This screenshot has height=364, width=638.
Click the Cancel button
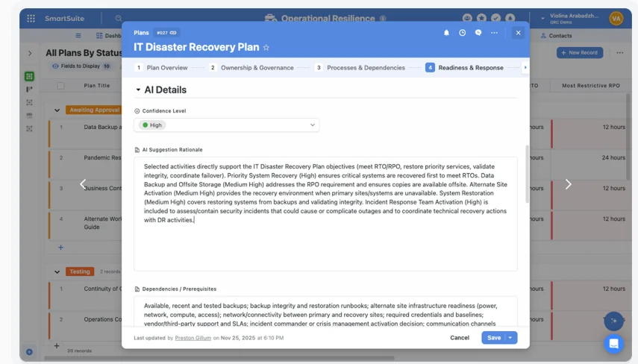pos(460,338)
